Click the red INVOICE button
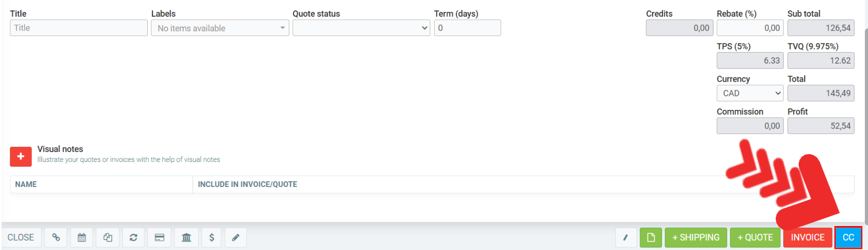868x250 pixels. [808, 238]
